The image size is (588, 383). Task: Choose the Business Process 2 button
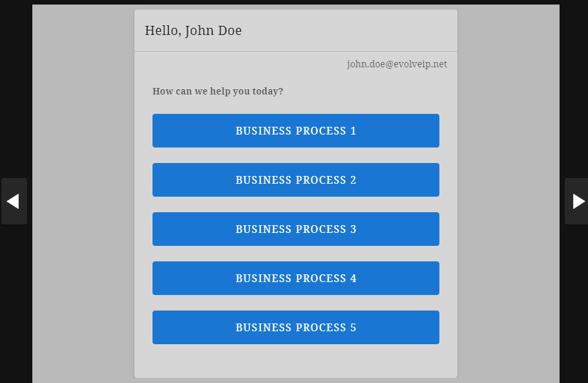click(x=295, y=180)
